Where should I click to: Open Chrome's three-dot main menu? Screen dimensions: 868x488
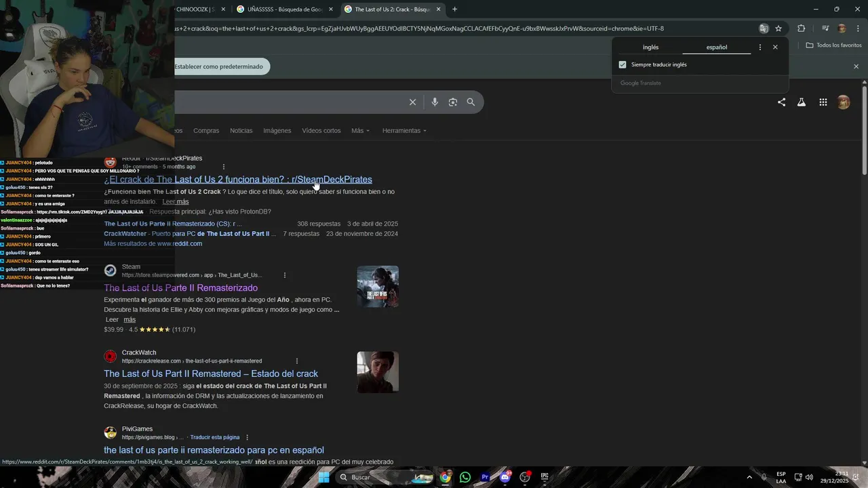(x=858, y=28)
